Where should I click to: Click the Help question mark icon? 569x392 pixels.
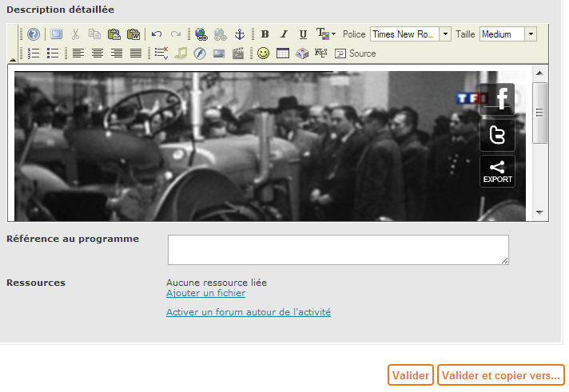pos(34,34)
